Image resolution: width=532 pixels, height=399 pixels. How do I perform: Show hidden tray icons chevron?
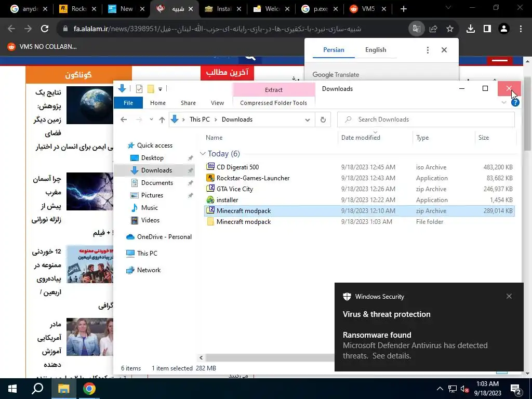[x=440, y=389]
